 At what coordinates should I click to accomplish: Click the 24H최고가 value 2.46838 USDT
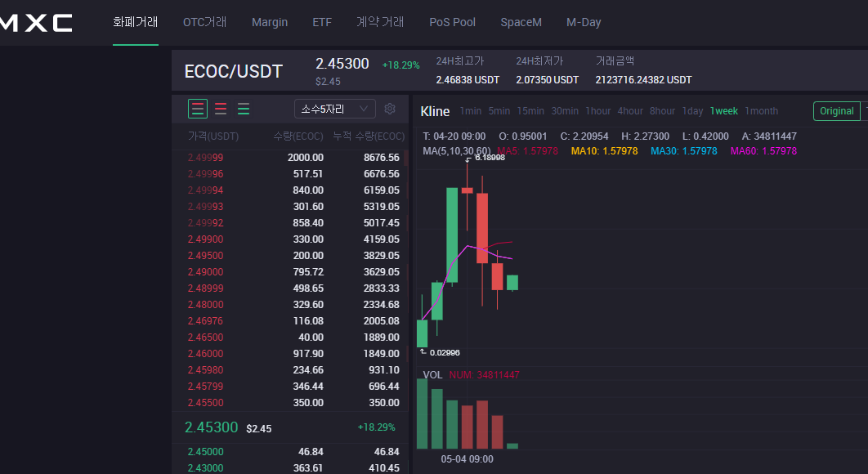[468, 80]
